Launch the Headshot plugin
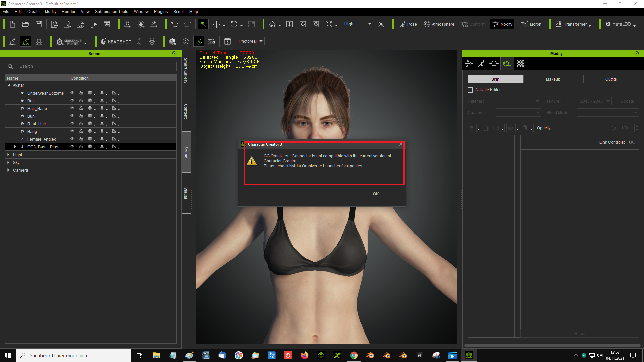Screen dimensions: 644x362 coord(116,42)
